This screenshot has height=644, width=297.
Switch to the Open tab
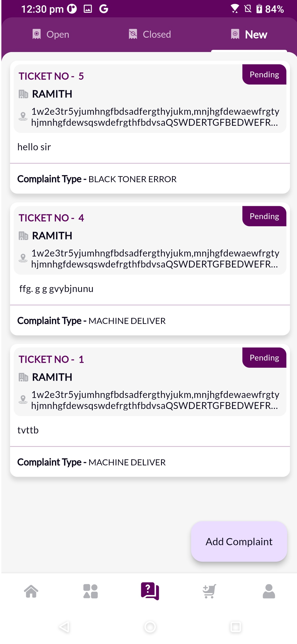tap(51, 34)
